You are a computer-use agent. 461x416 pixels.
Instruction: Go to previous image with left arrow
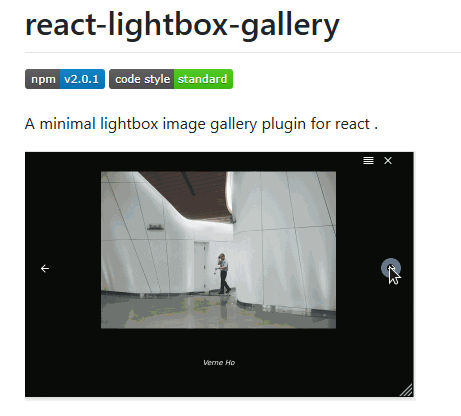[45, 268]
